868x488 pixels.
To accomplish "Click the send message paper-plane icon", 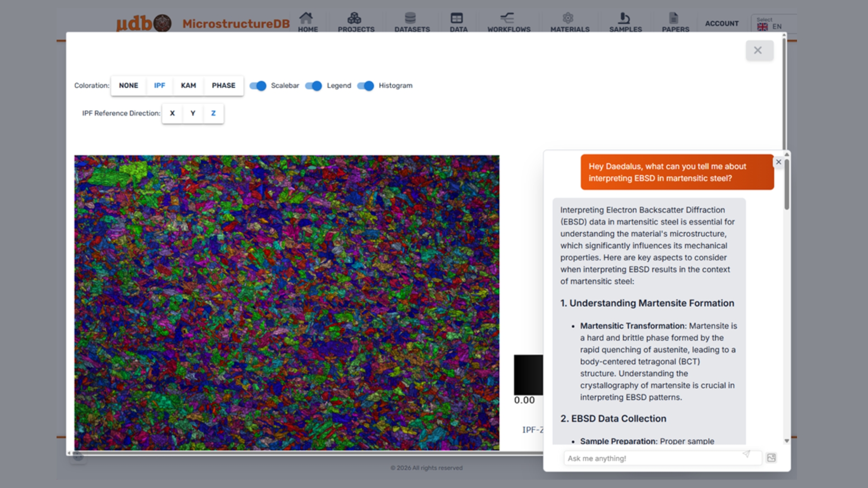I will coord(746,454).
